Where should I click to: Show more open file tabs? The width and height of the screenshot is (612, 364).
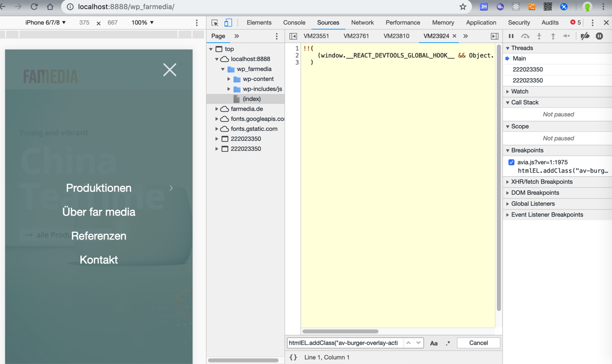465,36
